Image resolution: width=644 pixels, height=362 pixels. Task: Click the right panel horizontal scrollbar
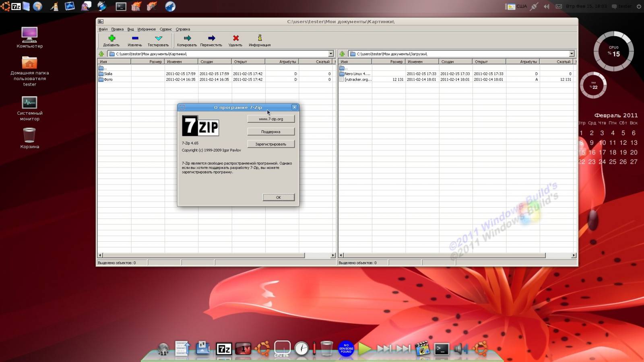[444, 255]
